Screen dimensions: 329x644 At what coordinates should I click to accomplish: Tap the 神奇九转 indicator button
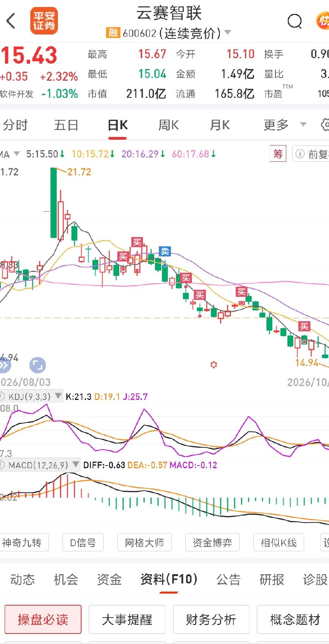click(x=23, y=542)
